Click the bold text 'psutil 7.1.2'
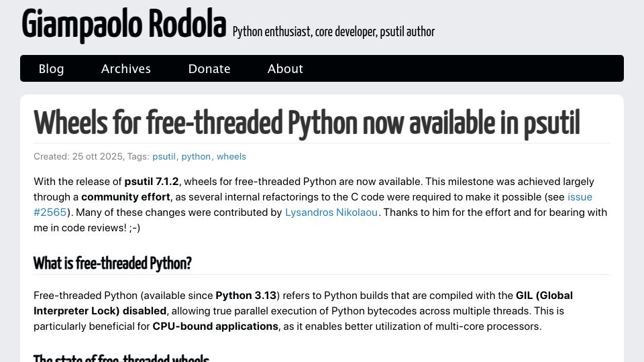Screen dimensions: 644x362 click(152, 182)
